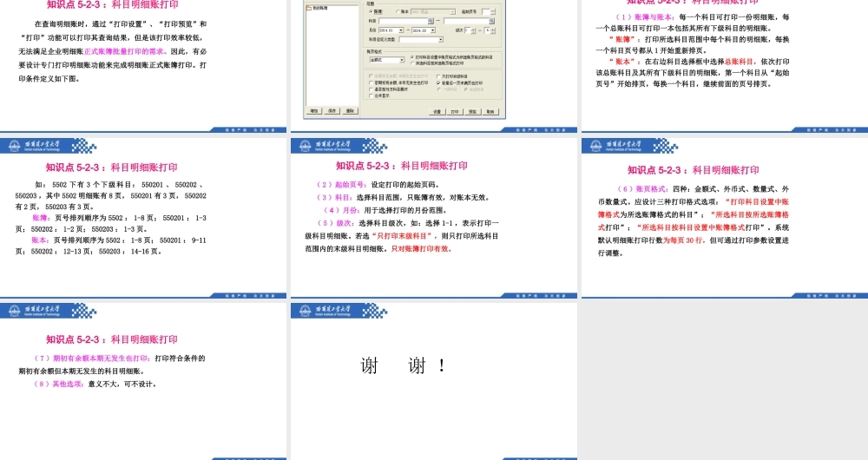This screenshot has width=868, height=460.
Task: Click the 起始页号 spinner arrows
Action: (493, 11)
